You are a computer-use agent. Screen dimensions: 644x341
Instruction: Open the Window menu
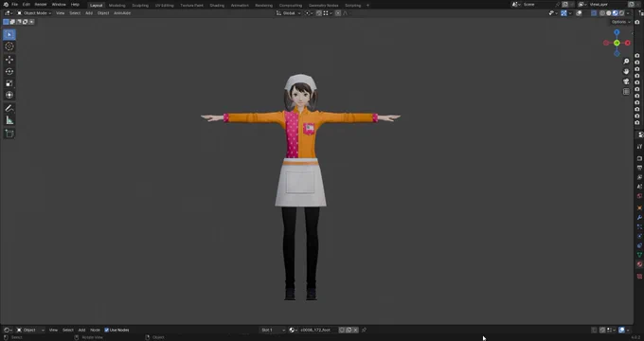click(59, 5)
